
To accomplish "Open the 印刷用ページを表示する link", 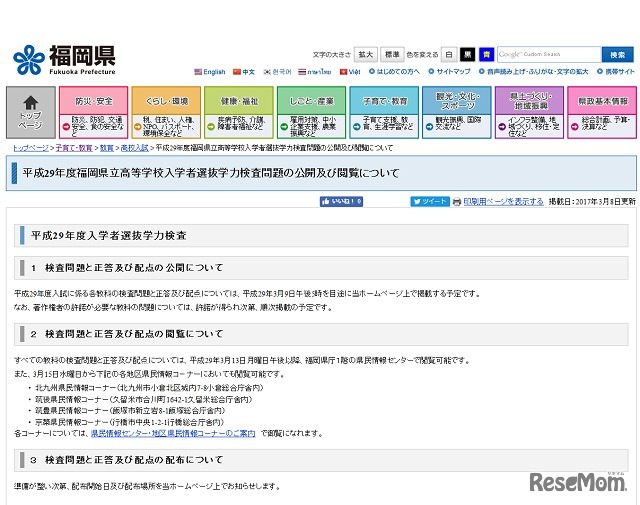I will [x=504, y=202].
